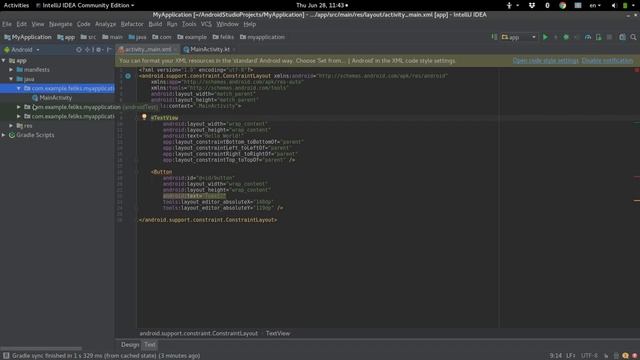
Task: Click the 9:14 cursor position in status bar
Action: (x=556, y=356)
